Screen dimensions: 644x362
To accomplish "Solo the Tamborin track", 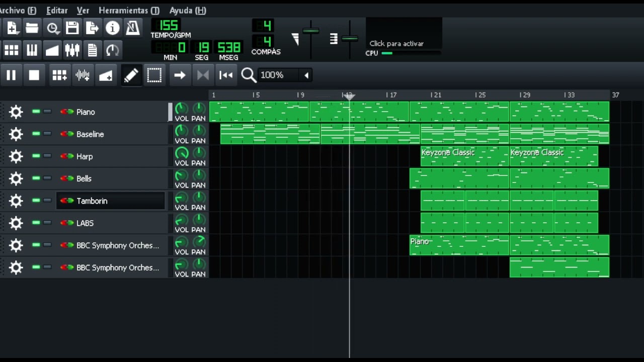I will (47, 200).
